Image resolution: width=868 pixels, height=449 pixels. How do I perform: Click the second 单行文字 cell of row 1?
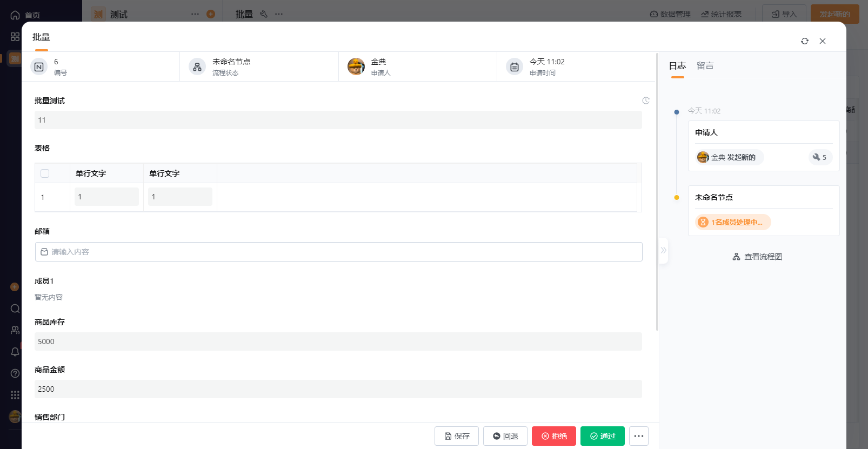[x=180, y=197]
